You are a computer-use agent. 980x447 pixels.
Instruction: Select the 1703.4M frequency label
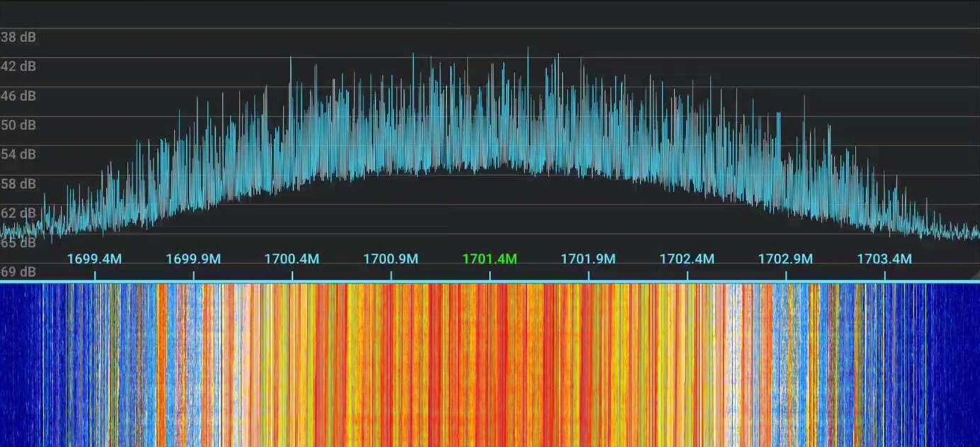point(884,259)
